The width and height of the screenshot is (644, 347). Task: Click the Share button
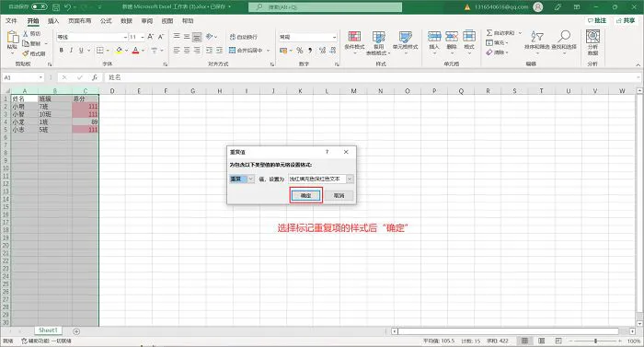(626, 20)
